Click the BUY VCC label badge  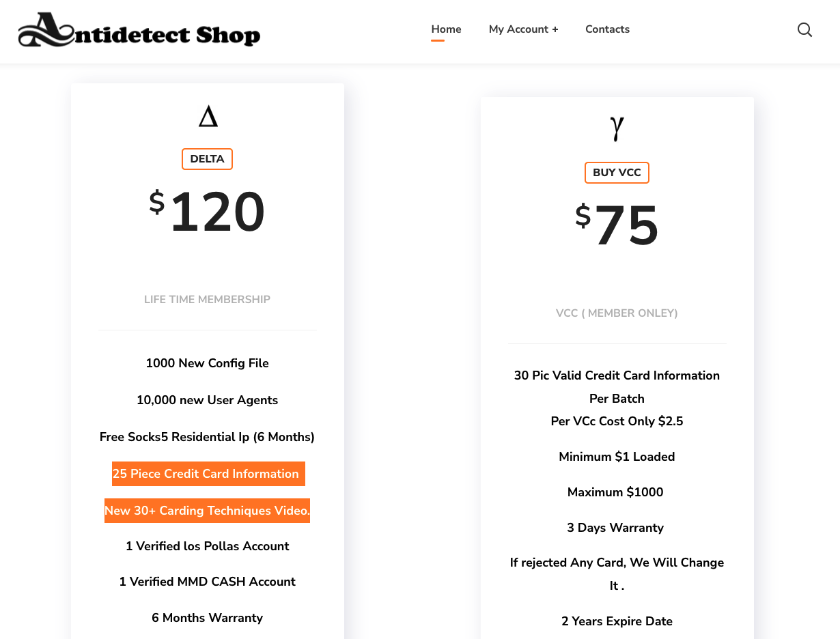tap(617, 173)
